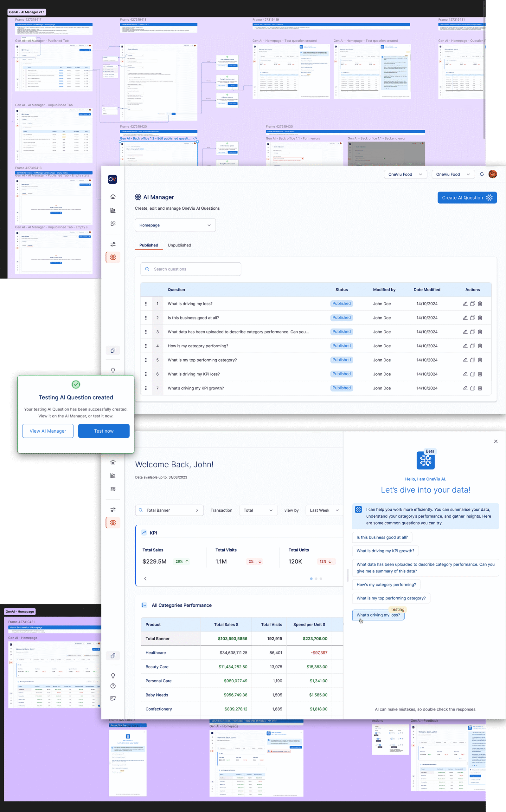Open the first OneViu Food dropdown
The width and height of the screenshot is (506, 812).
point(405,174)
